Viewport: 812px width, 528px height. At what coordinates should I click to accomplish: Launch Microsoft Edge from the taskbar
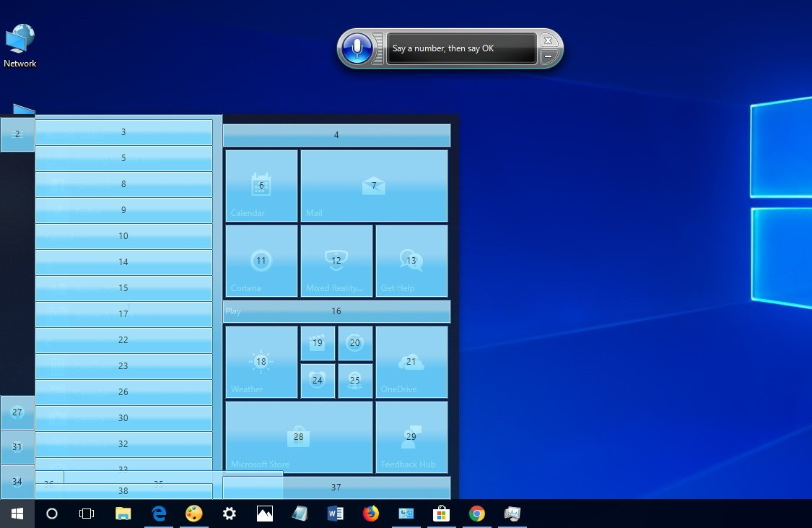coord(159,514)
